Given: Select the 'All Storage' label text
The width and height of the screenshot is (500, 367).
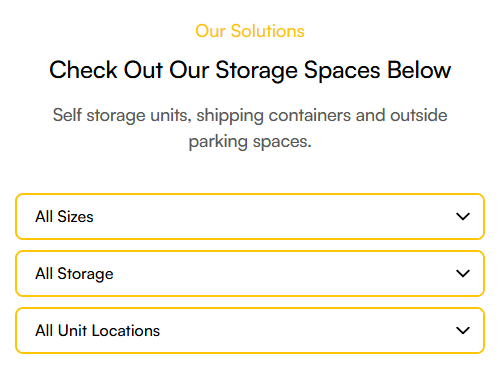Looking at the screenshot, I should [x=74, y=274].
